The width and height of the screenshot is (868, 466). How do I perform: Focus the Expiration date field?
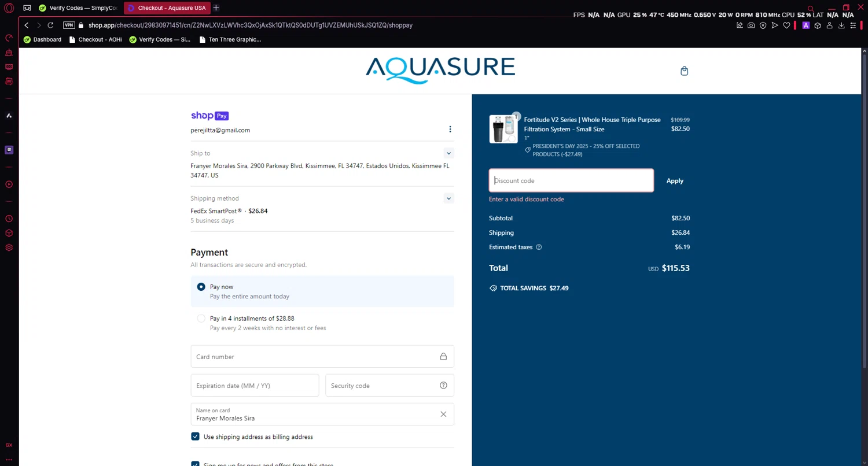tap(255, 386)
